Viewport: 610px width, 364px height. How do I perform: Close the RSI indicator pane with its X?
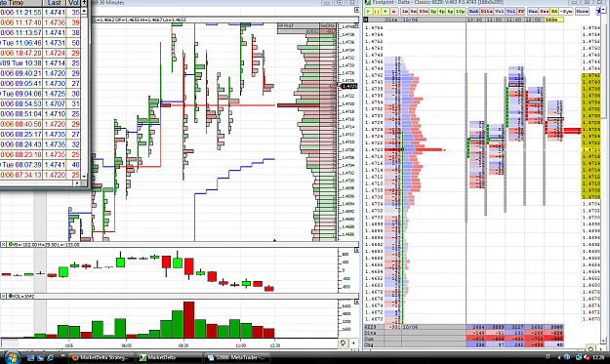[x=3, y=245]
